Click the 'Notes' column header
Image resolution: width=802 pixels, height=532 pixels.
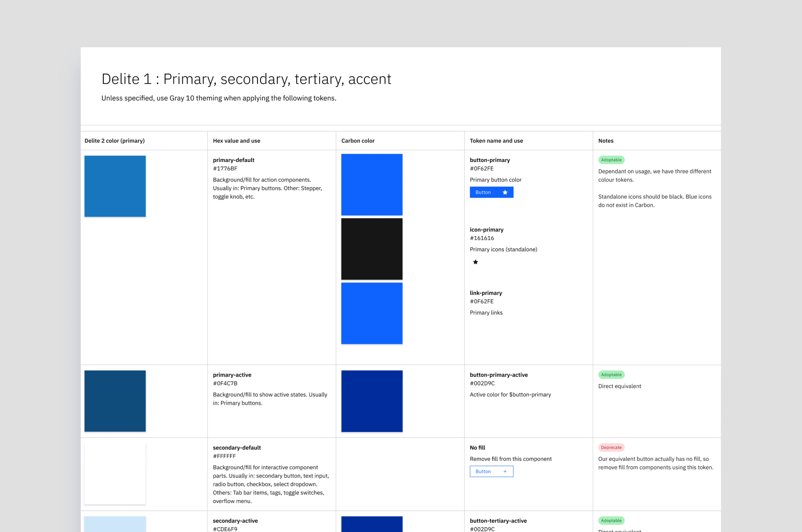tap(606, 141)
